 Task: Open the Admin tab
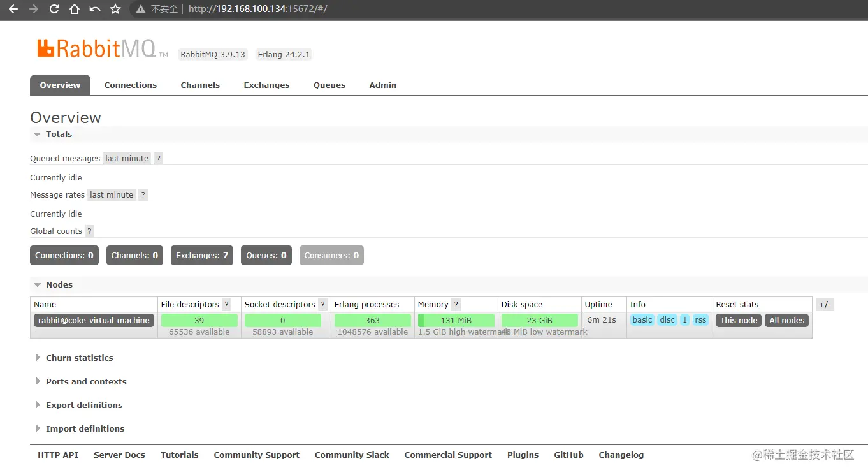pos(383,85)
